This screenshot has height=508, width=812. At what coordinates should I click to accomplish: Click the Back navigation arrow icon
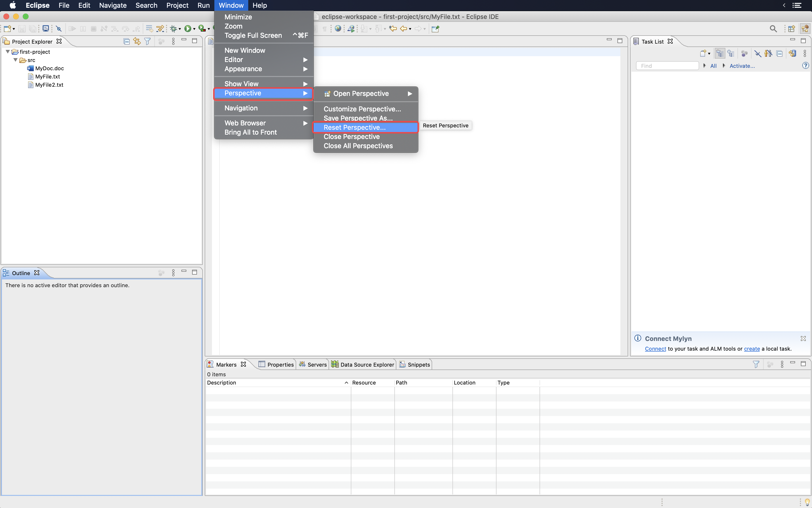404,29
